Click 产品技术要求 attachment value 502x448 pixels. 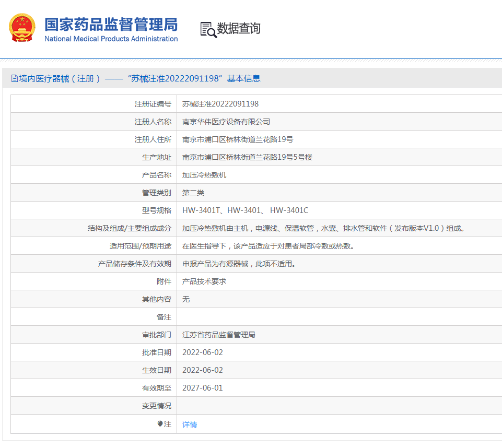[204, 281]
